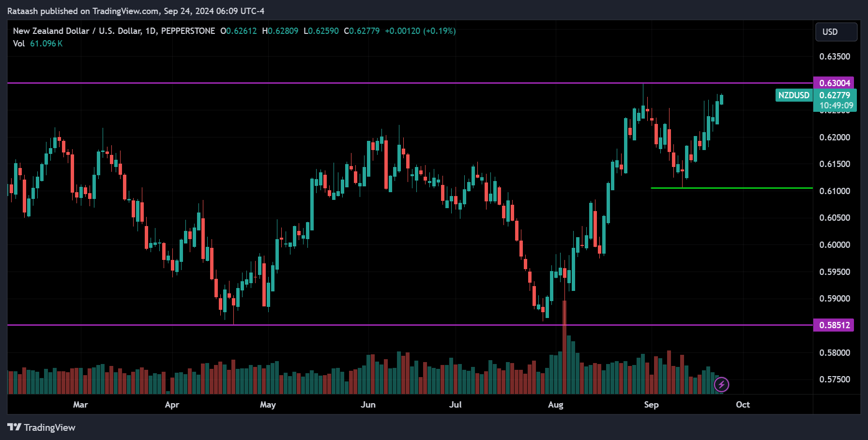Click the high value H0.62809
Viewport: 868px width, 440px height.
[x=280, y=31]
